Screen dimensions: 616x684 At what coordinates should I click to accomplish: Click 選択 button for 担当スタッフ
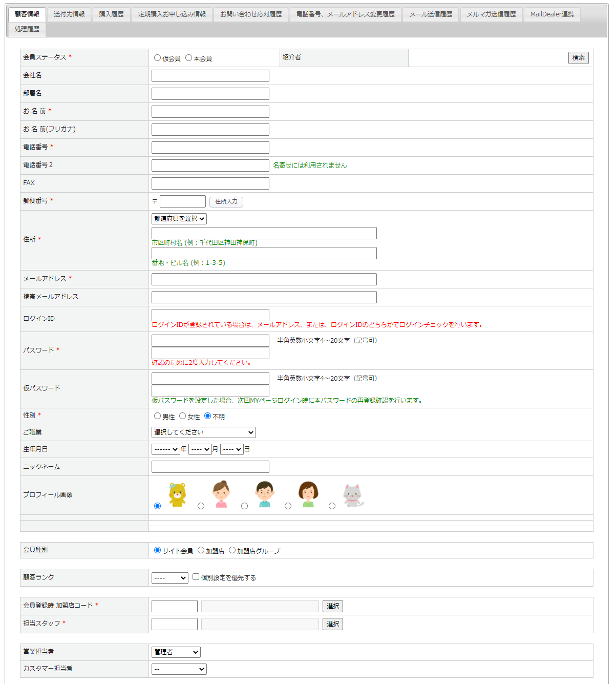tap(333, 624)
